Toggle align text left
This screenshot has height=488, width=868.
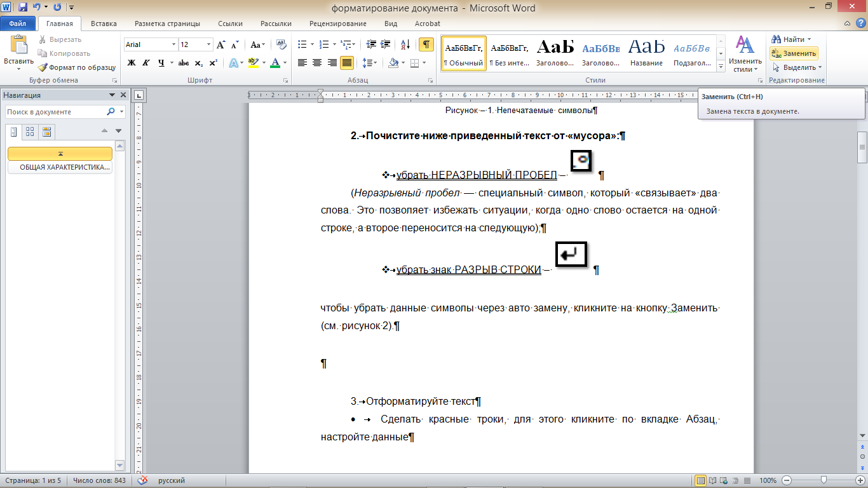pos(302,62)
